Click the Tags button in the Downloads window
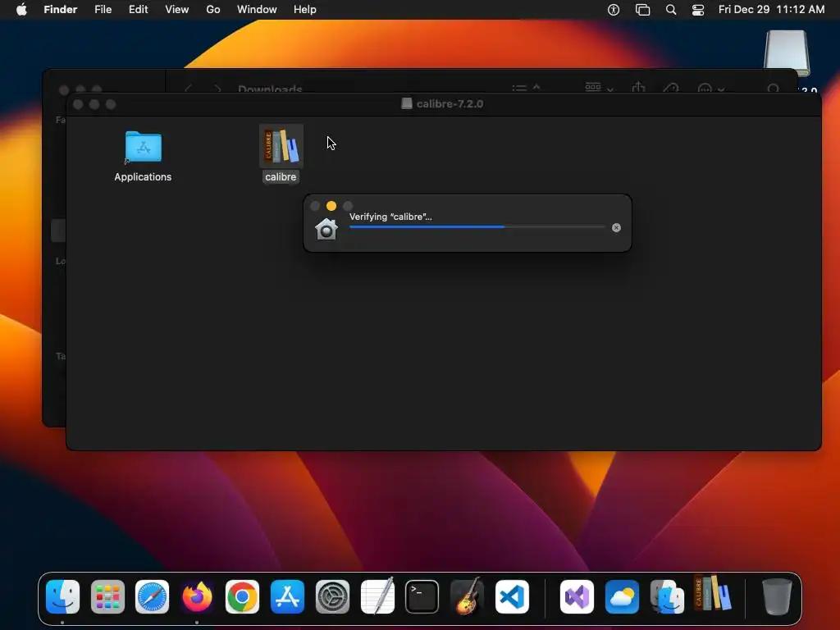840x630 pixels. click(671, 88)
